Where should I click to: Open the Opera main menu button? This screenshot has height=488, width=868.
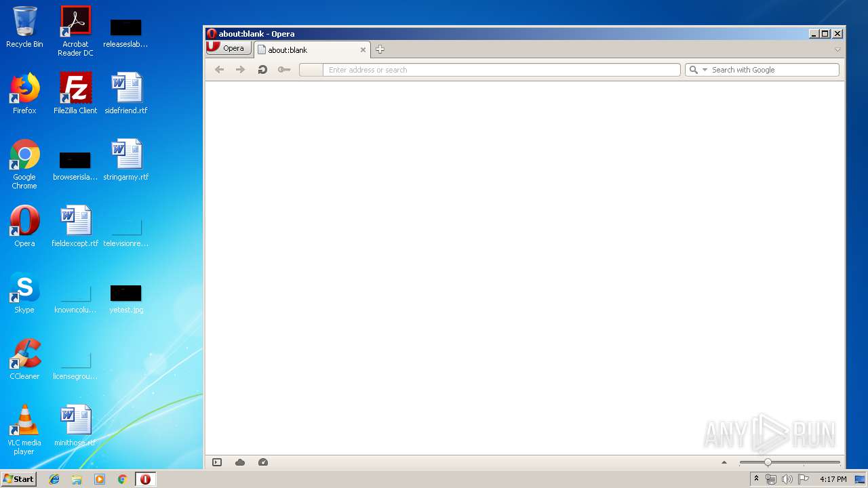point(228,48)
